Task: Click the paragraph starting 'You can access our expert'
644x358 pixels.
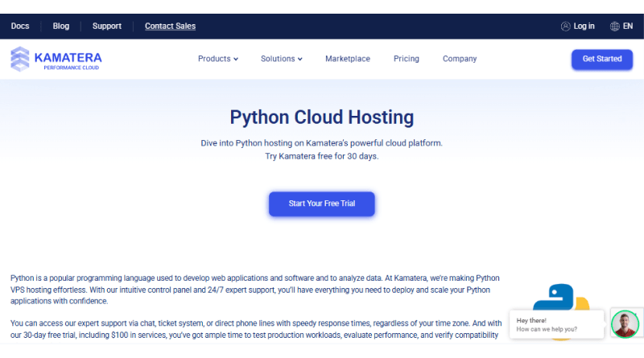Action: click(x=256, y=329)
